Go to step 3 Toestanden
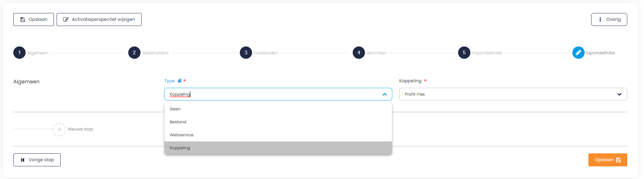Screen dimensions: 644x179 246,53
